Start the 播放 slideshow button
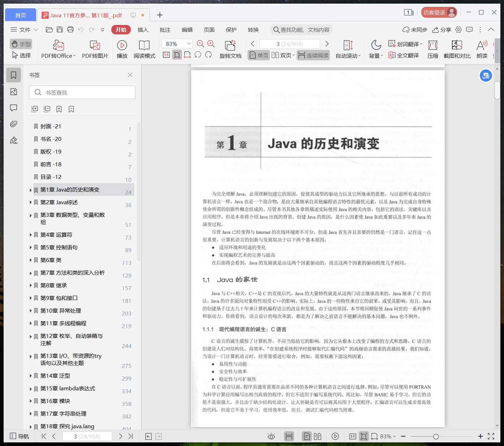This screenshot has height=446, width=504. click(x=122, y=49)
